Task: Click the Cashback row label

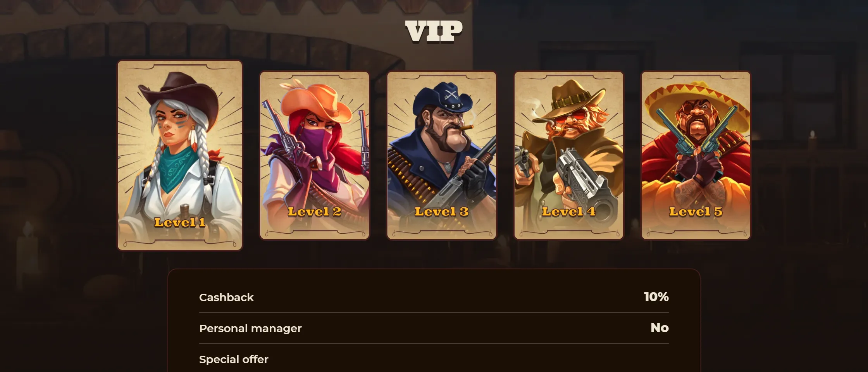Action: click(x=226, y=297)
